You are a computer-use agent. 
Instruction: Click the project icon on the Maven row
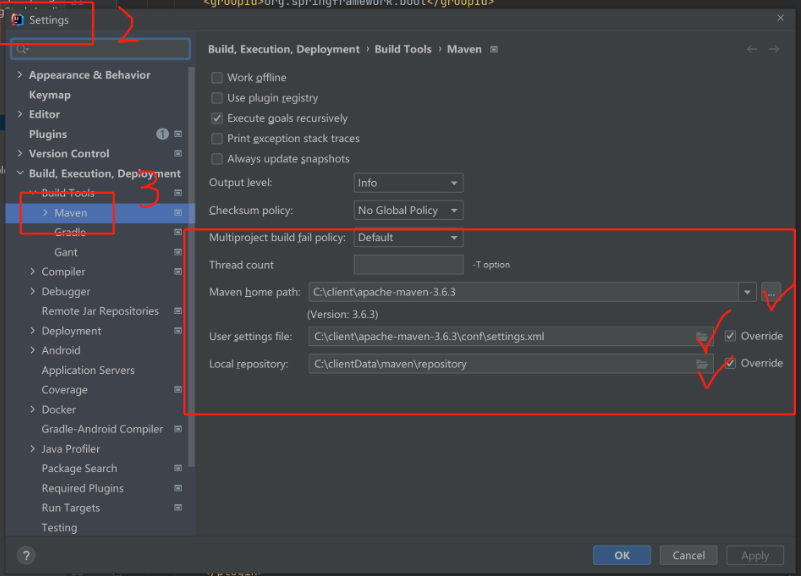[x=178, y=213]
